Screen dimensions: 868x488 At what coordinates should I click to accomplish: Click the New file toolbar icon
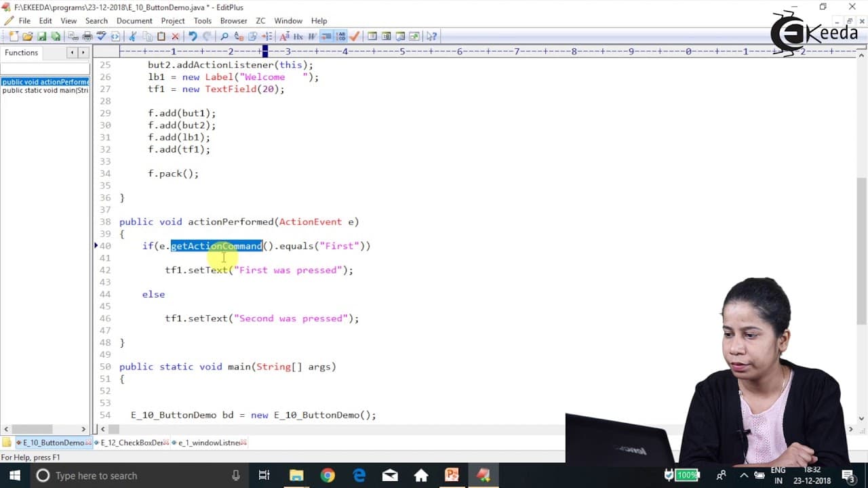click(x=14, y=36)
